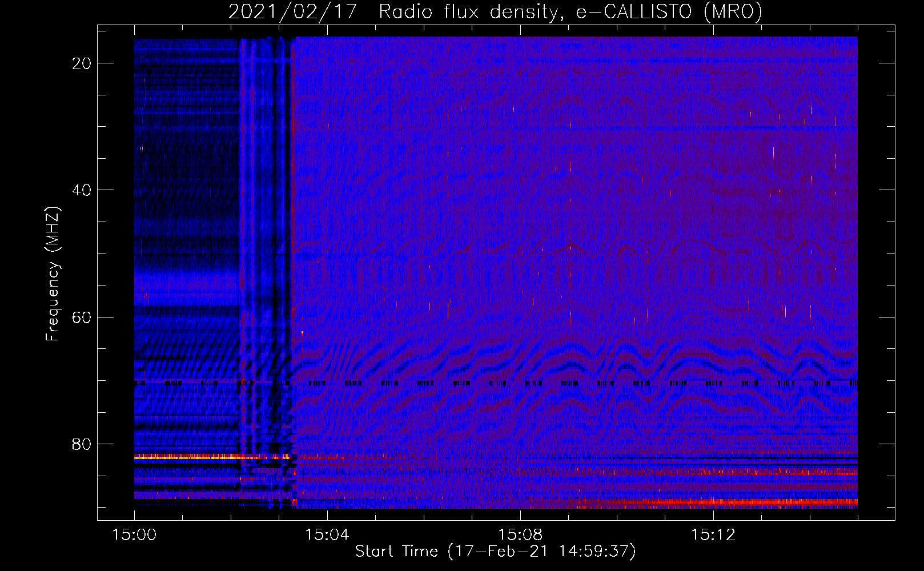Click the 'Frequency (MHZ)' y-axis label
This screenshot has height=571, width=924.
click(53, 274)
